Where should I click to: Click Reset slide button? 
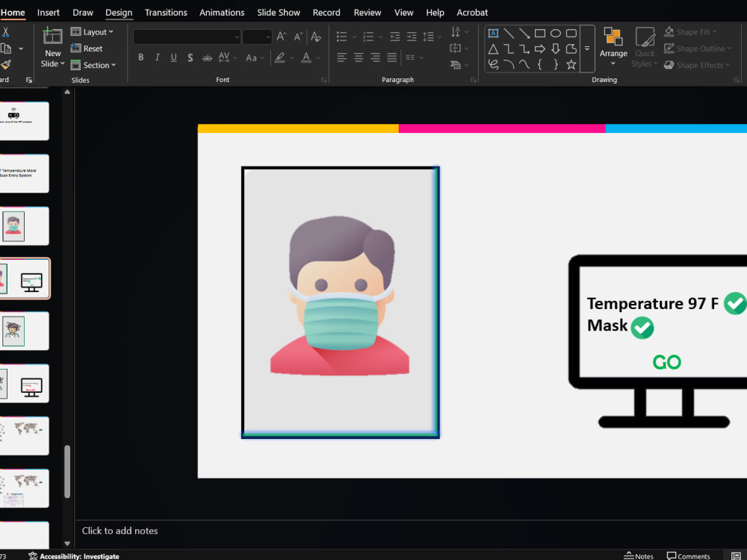point(87,49)
